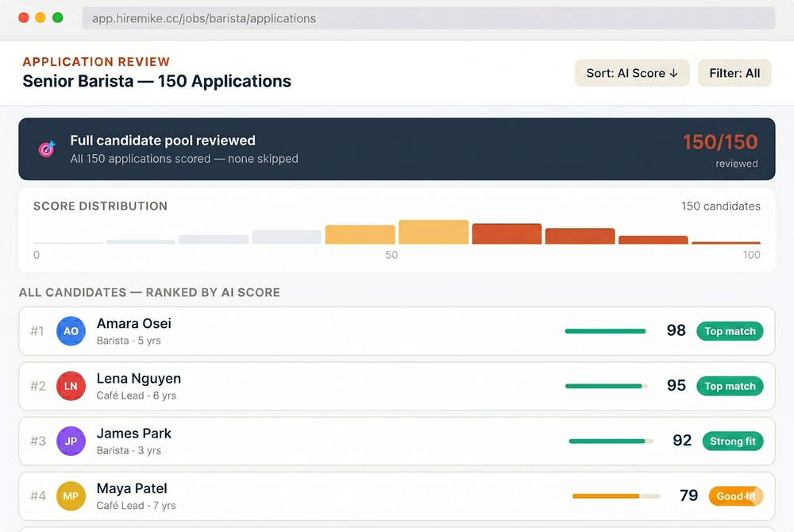Click Lena Nguyen's score progress bar
This screenshot has height=532, width=794.
coord(606,386)
